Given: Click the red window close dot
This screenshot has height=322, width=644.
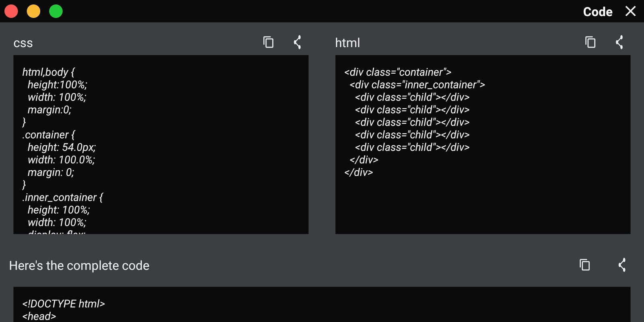Looking at the screenshot, I should tap(11, 11).
